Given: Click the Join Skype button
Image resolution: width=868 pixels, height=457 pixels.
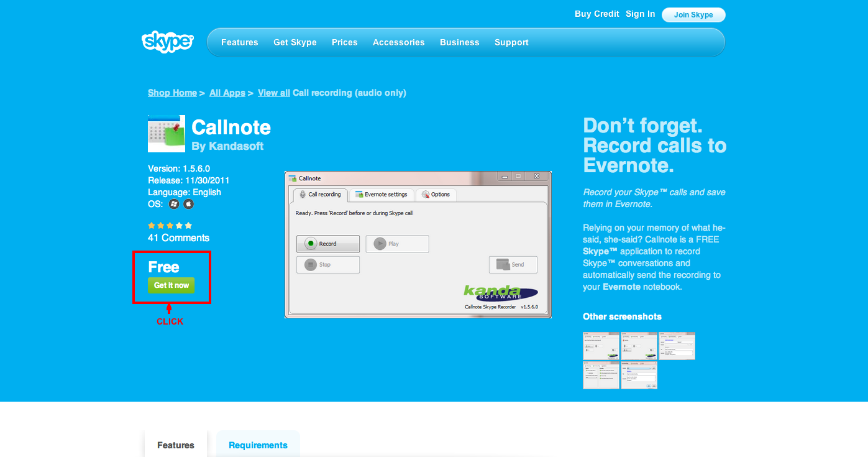Looking at the screenshot, I should click(693, 15).
